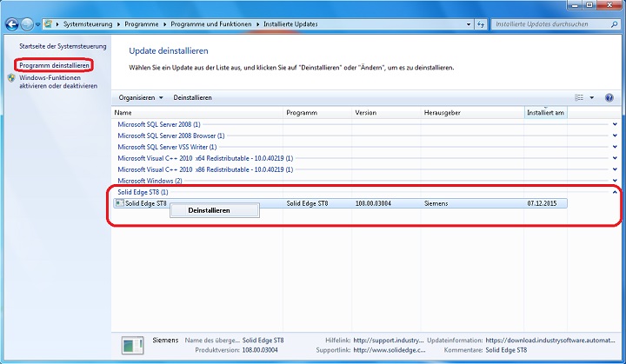Viewport: 626px width, 364px height.
Task: Click the blue help question mark icon
Action: click(x=609, y=98)
